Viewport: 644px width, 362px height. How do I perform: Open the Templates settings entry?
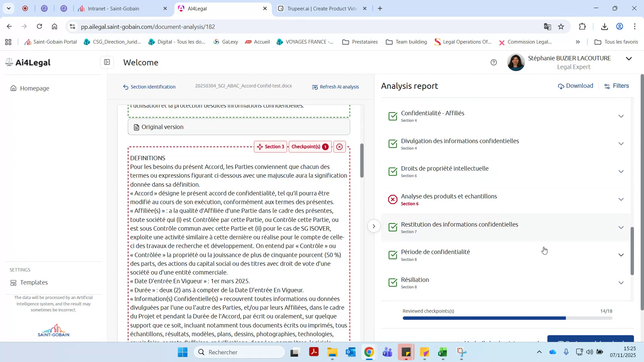tap(34, 282)
